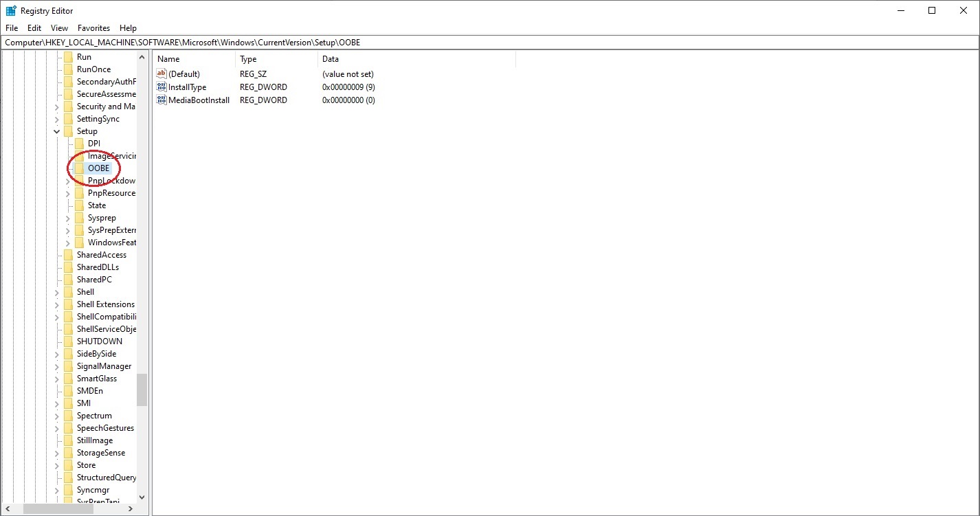Select the SecureAssessment key
The height and width of the screenshot is (516, 980).
107,94
